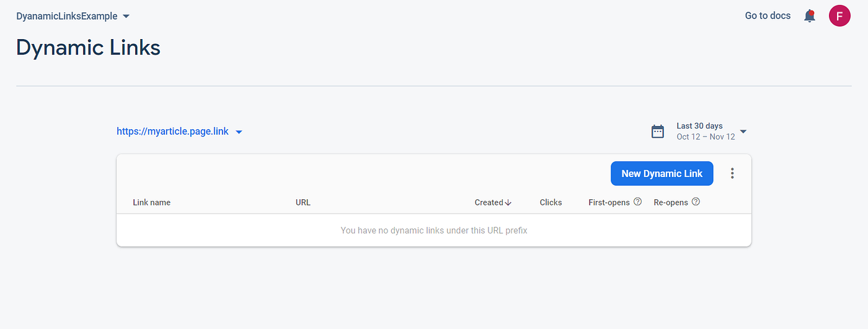Open the three-dot overflow menu

[x=732, y=174]
